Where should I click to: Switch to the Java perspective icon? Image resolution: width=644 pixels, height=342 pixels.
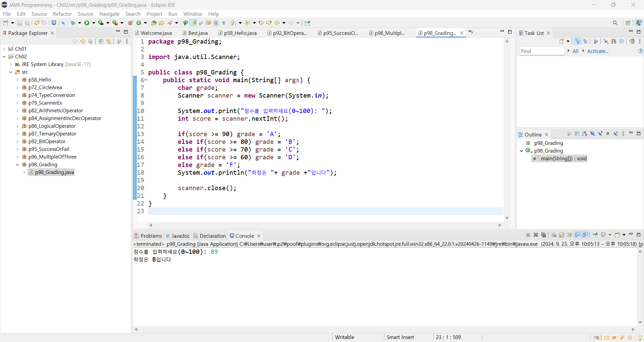pos(639,23)
